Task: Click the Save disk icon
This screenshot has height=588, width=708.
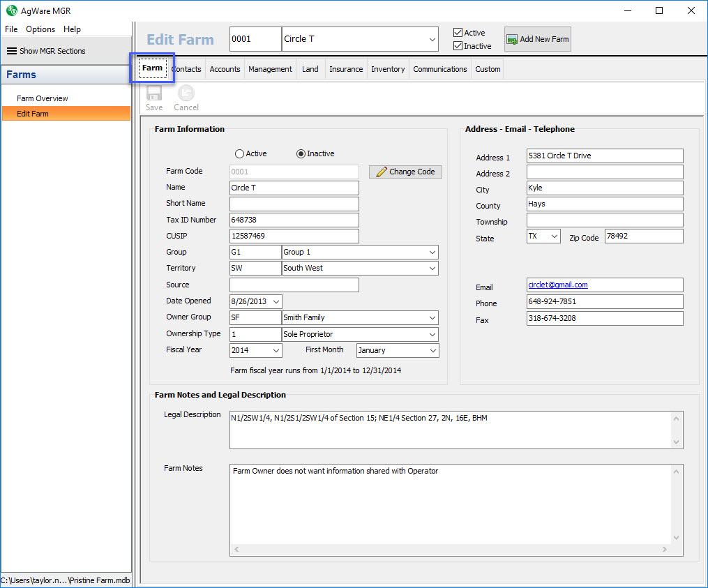Action: 154,93
